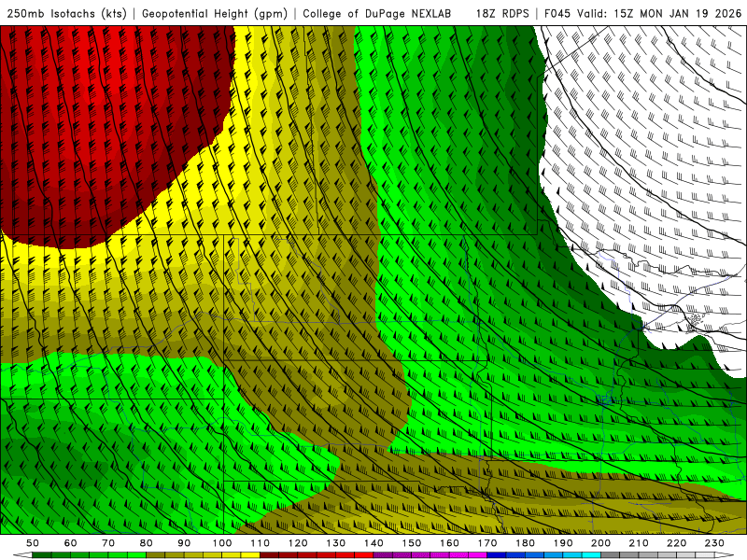Screen dimensions: 747x560
Task: Click the 90 value on the color scale
Action: pos(184,543)
